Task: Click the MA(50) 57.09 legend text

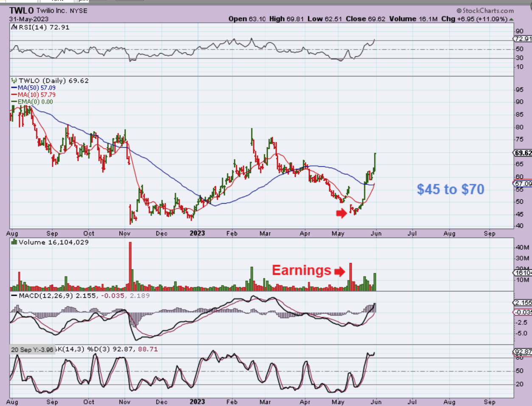Action: pyautogui.click(x=36, y=88)
